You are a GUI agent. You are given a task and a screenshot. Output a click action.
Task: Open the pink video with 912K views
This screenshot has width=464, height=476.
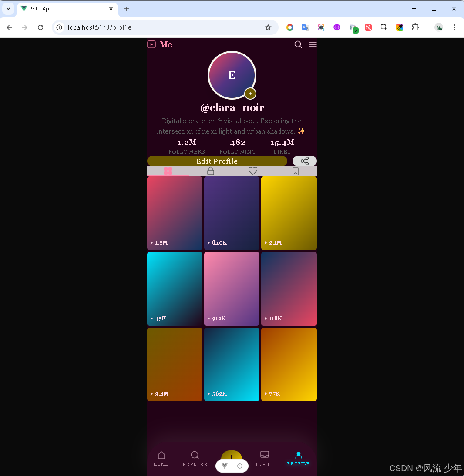(x=232, y=289)
